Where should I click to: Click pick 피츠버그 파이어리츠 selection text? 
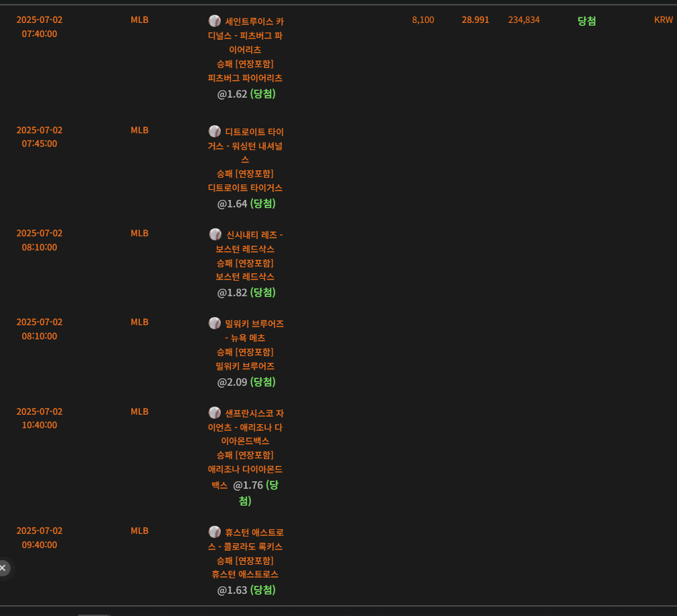(245, 78)
